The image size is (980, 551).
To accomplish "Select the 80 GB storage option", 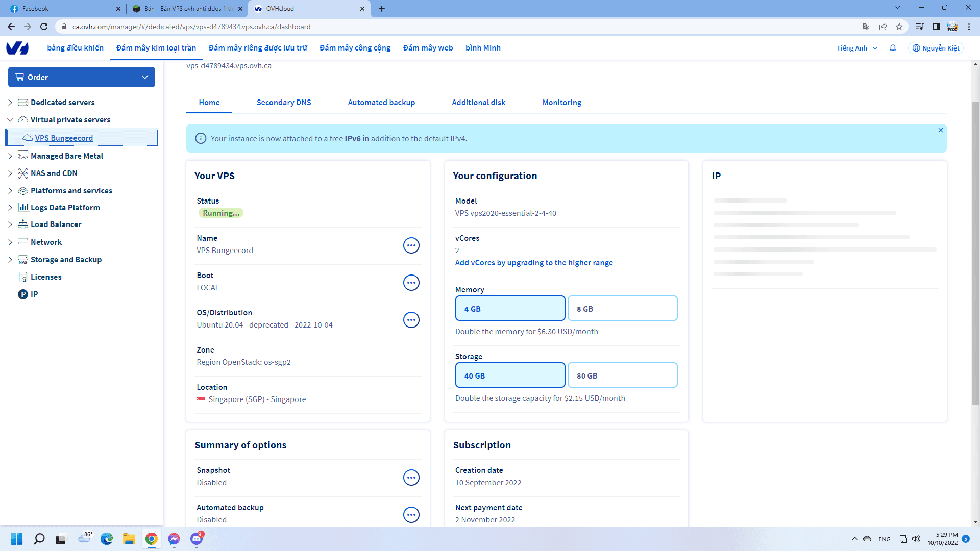I will tap(622, 375).
